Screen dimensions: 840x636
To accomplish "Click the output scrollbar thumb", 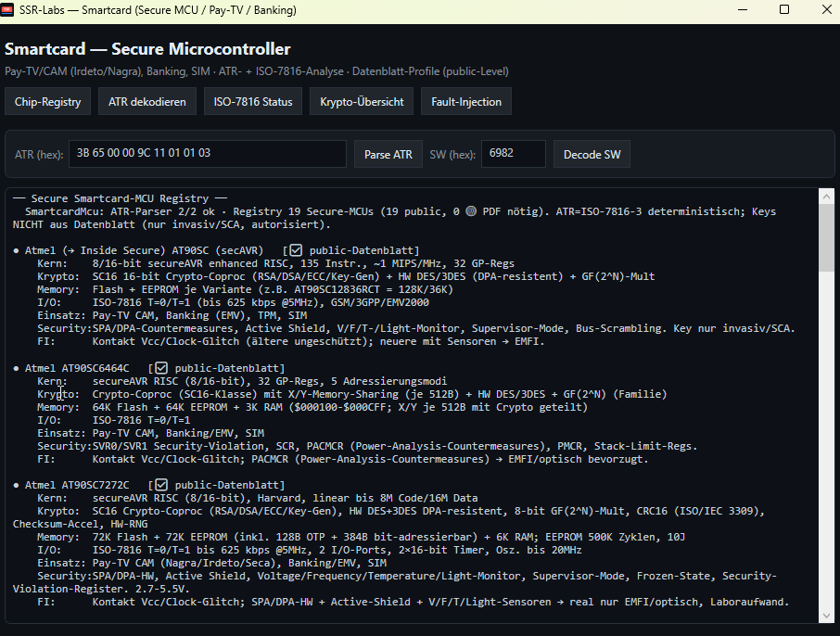I will coord(827,237).
